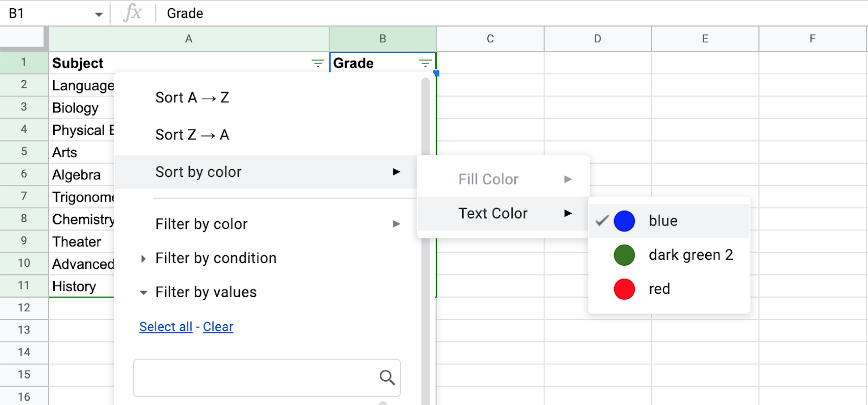Click the filter icon in Subject header
868x405 pixels.
pos(318,63)
